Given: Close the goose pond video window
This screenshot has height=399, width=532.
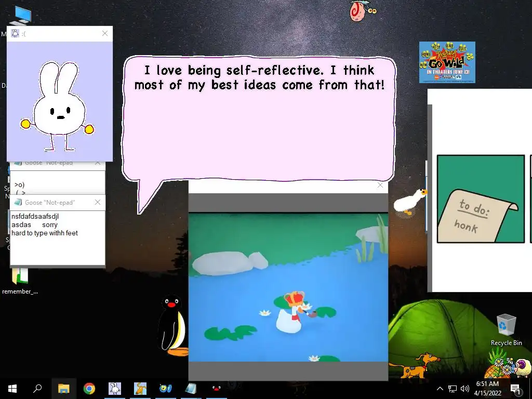Looking at the screenshot, I should (380, 185).
